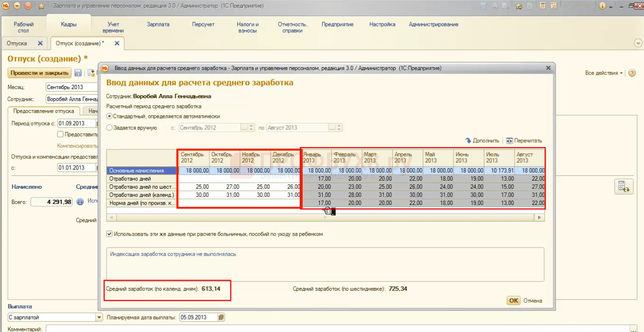Open the calculator icon in top toolbar
The height and width of the screenshot is (332, 644).
[543, 6]
